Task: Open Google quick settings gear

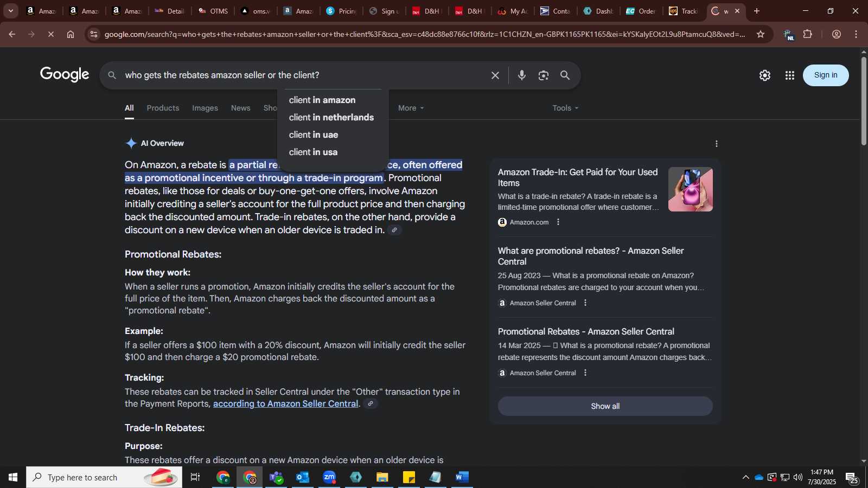Action: (765, 75)
